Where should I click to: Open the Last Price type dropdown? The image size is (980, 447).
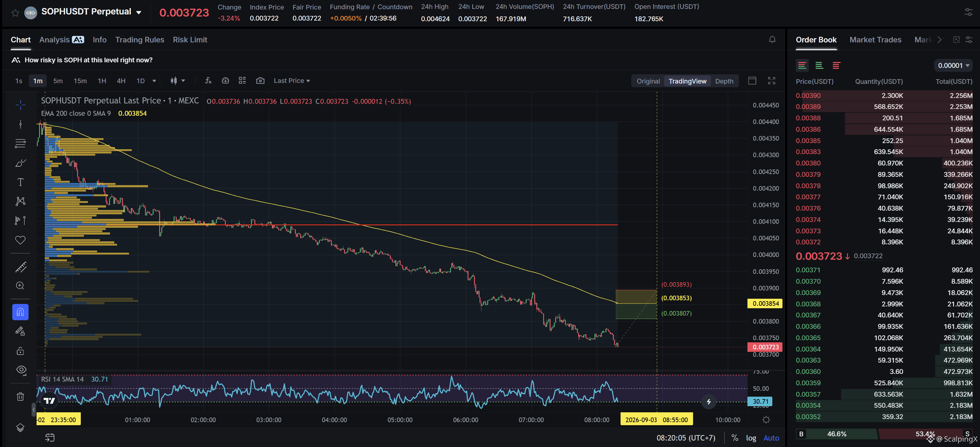tap(292, 80)
